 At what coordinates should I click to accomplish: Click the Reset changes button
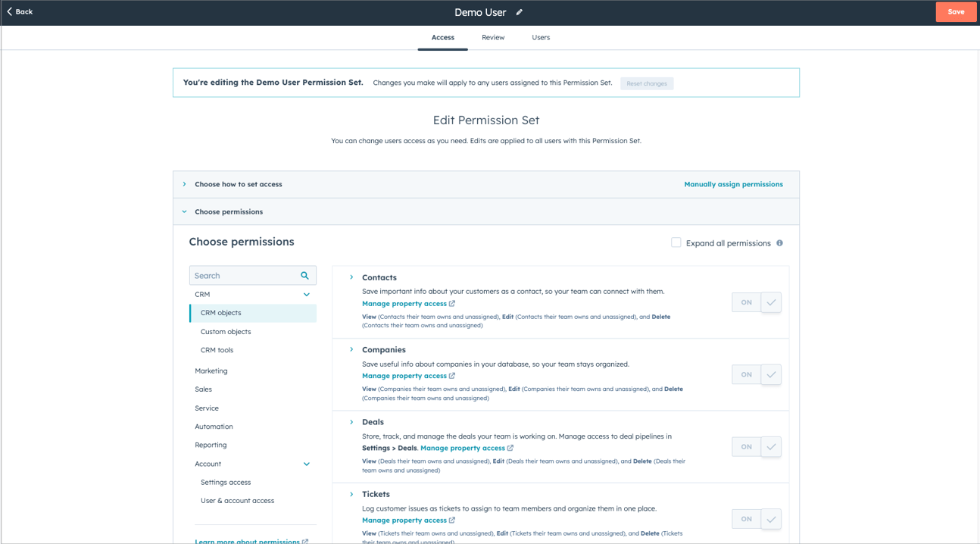pyautogui.click(x=647, y=83)
